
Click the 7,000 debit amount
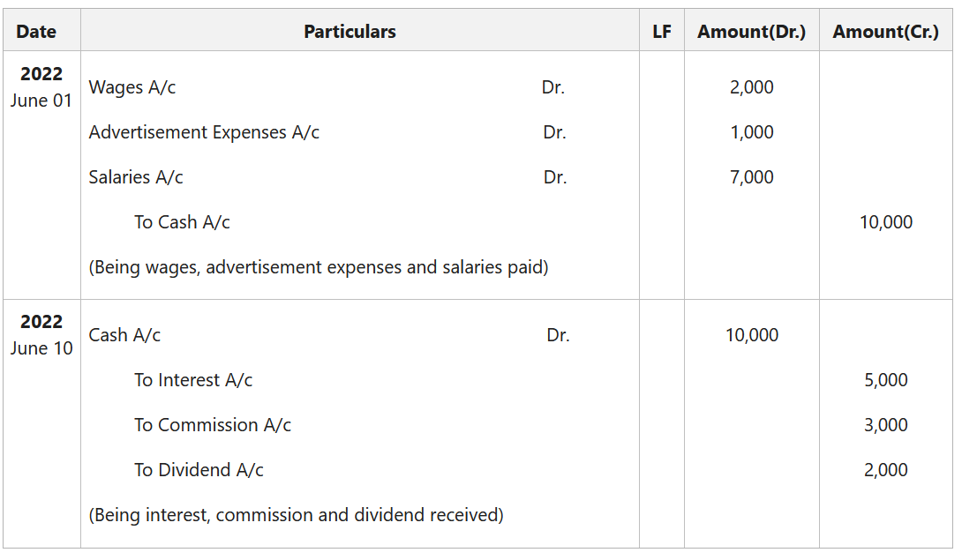tap(752, 177)
